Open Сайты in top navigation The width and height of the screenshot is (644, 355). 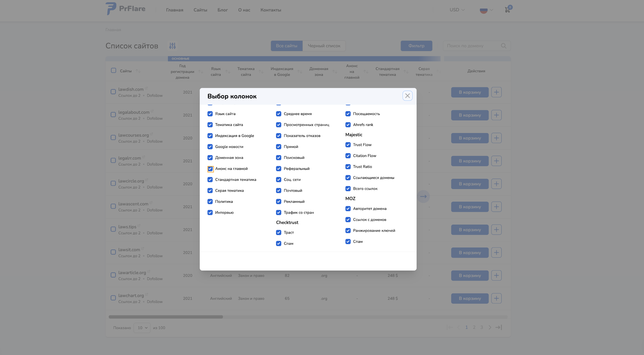(x=200, y=10)
